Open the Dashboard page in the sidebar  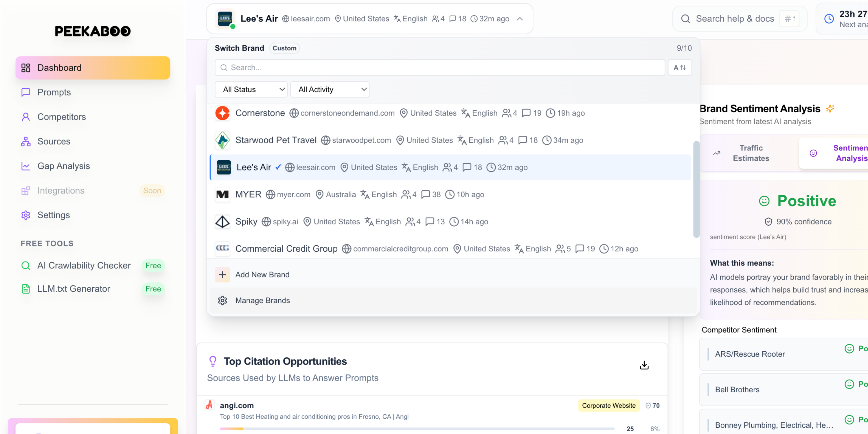click(93, 68)
